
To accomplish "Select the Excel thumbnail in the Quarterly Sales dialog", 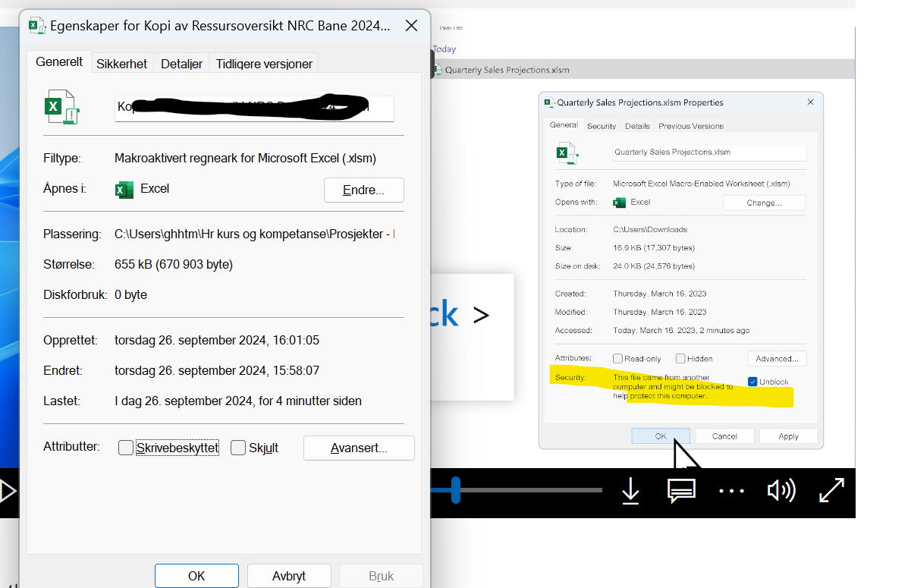I will click(567, 153).
